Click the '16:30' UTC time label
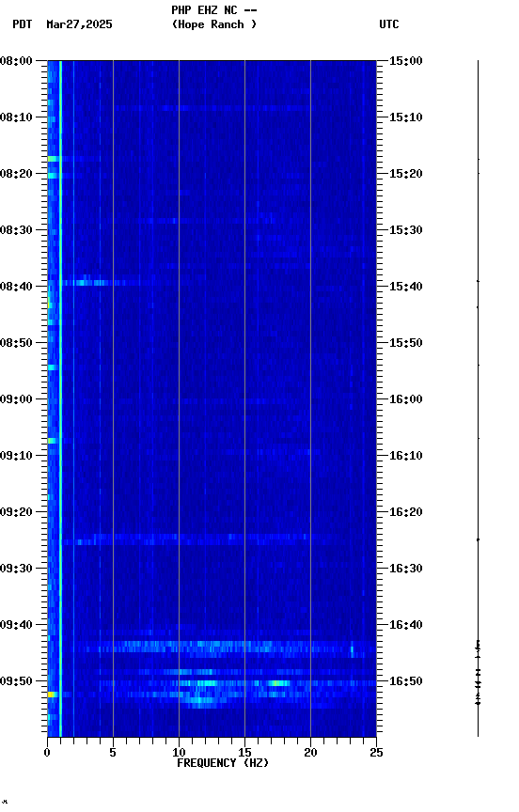The width and height of the screenshot is (519, 812). click(406, 569)
